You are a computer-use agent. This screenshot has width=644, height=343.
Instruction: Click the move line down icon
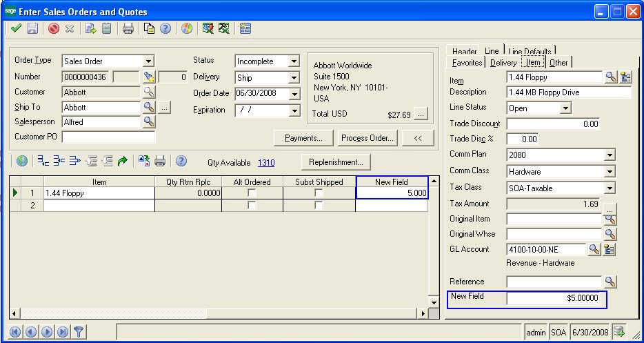pyautogui.click(x=107, y=161)
